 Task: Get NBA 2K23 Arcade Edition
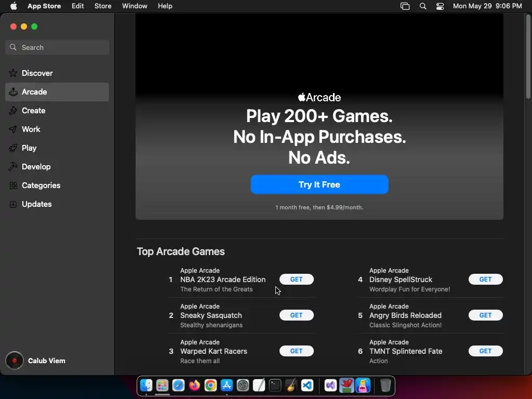pyautogui.click(x=297, y=279)
